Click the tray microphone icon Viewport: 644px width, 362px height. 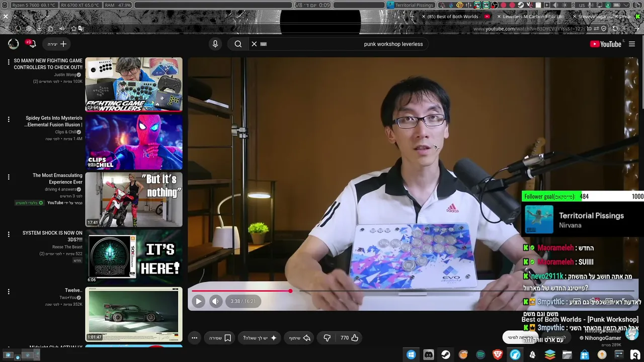click(590, 5)
